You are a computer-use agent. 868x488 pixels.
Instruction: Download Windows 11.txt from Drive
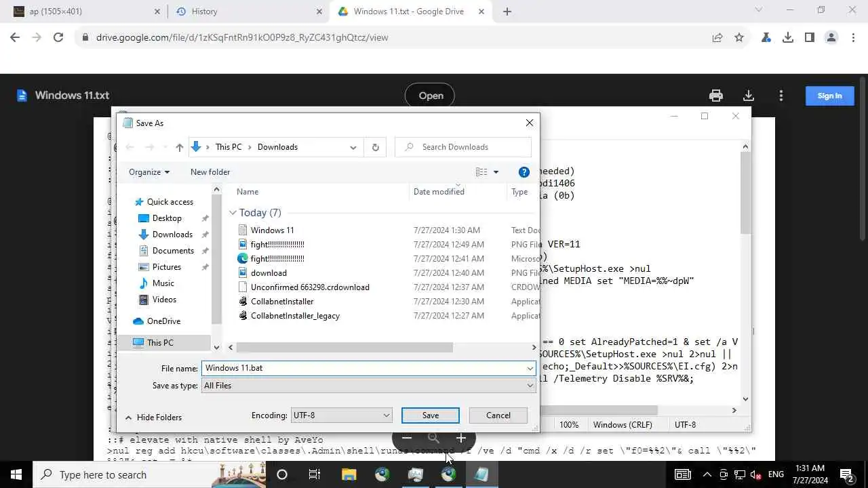[749, 96]
